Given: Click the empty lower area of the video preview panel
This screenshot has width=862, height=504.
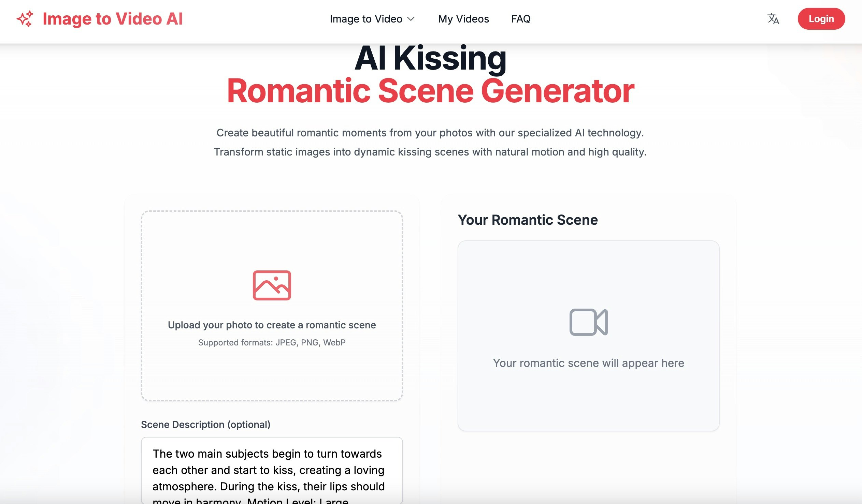Looking at the screenshot, I should click(x=588, y=403).
